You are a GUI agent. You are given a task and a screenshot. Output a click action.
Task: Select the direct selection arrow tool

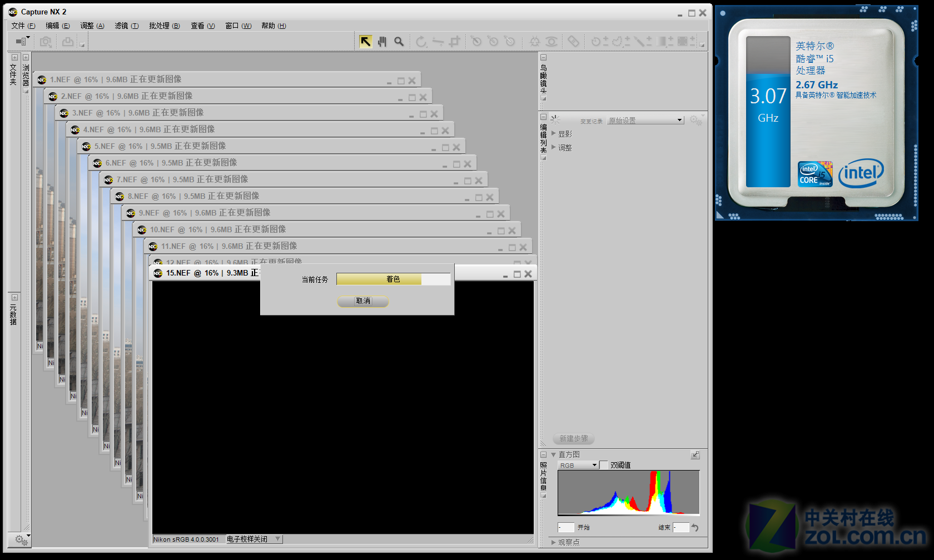coord(365,42)
